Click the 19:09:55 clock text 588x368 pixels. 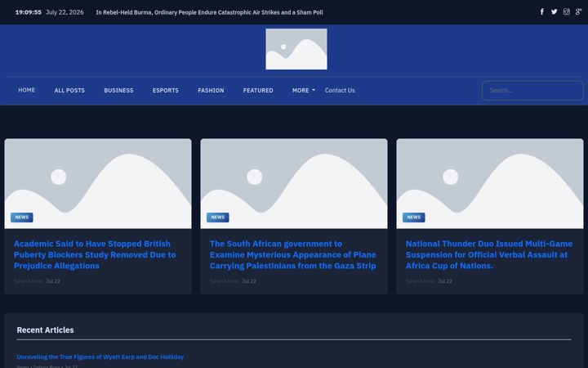click(x=28, y=12)
